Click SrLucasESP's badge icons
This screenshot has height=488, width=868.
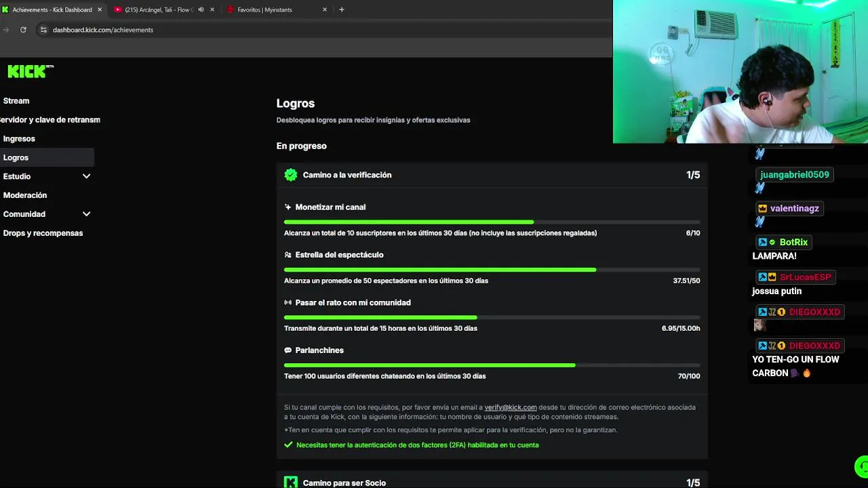(x=767, y=277)
